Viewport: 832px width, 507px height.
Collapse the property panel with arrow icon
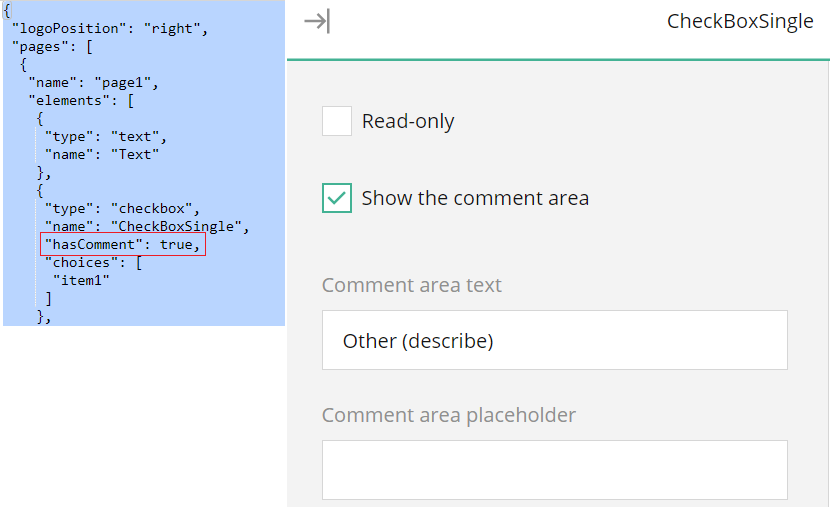pos(317,21)
